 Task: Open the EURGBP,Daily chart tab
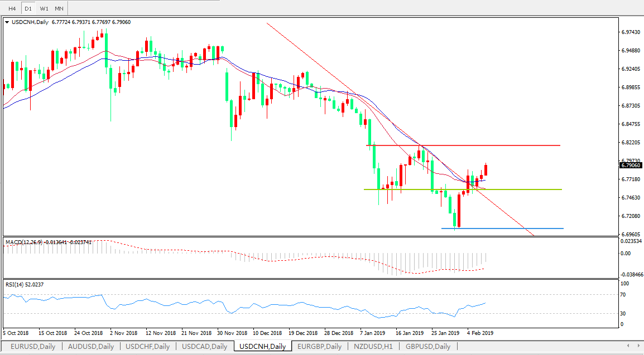click(319, 347)
